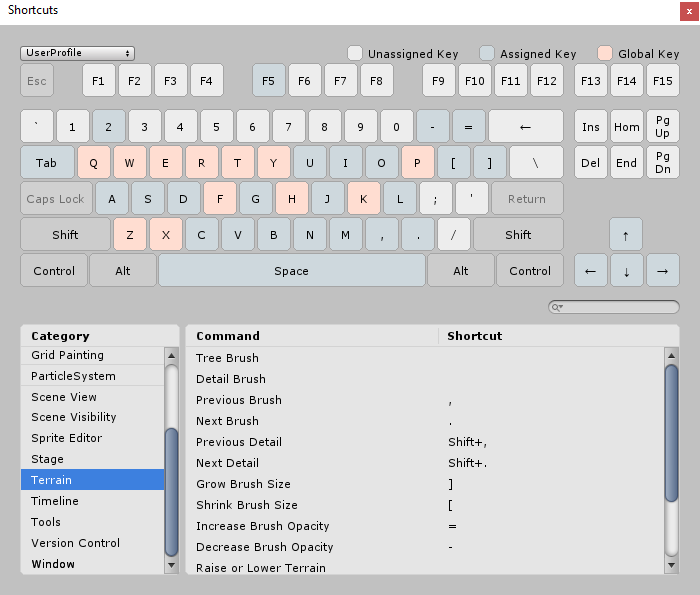Click the command list scroll down arrow
Screen dimensions: 700x595
coord(671,565)
